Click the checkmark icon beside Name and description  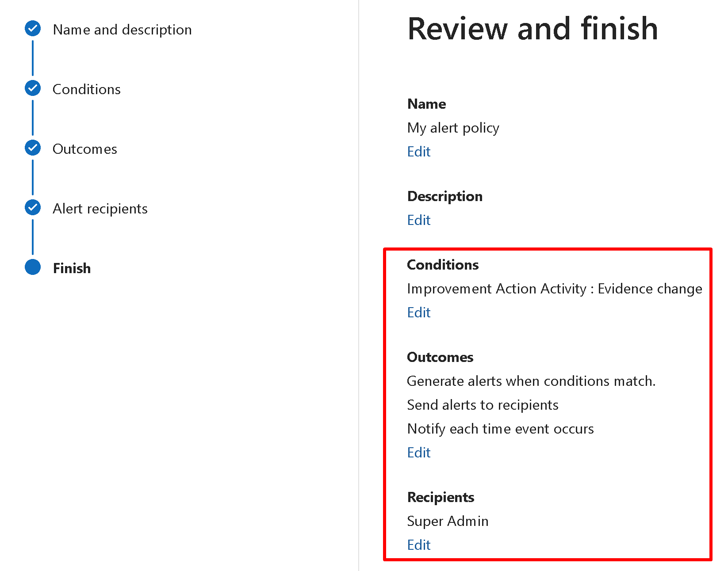(x=33, y=29)
